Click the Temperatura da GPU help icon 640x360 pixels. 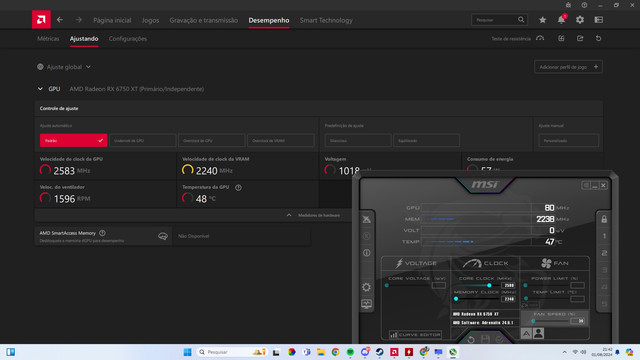[238, 187]
